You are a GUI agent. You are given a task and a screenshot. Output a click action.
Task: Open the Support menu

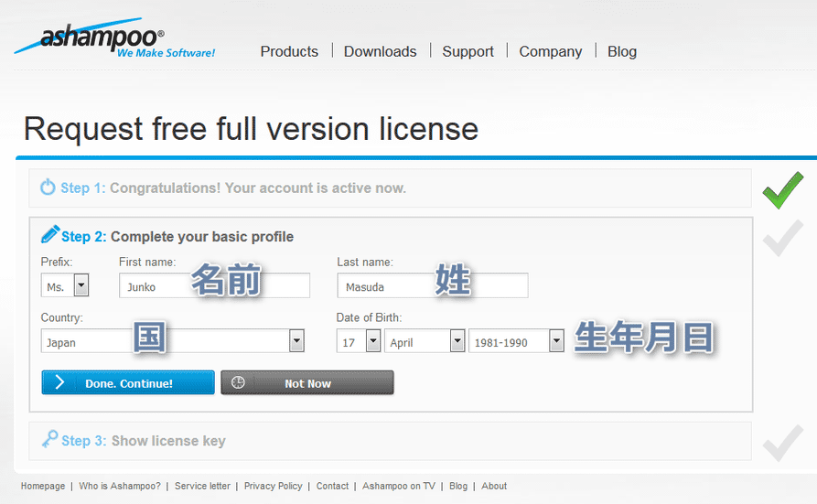468,51
